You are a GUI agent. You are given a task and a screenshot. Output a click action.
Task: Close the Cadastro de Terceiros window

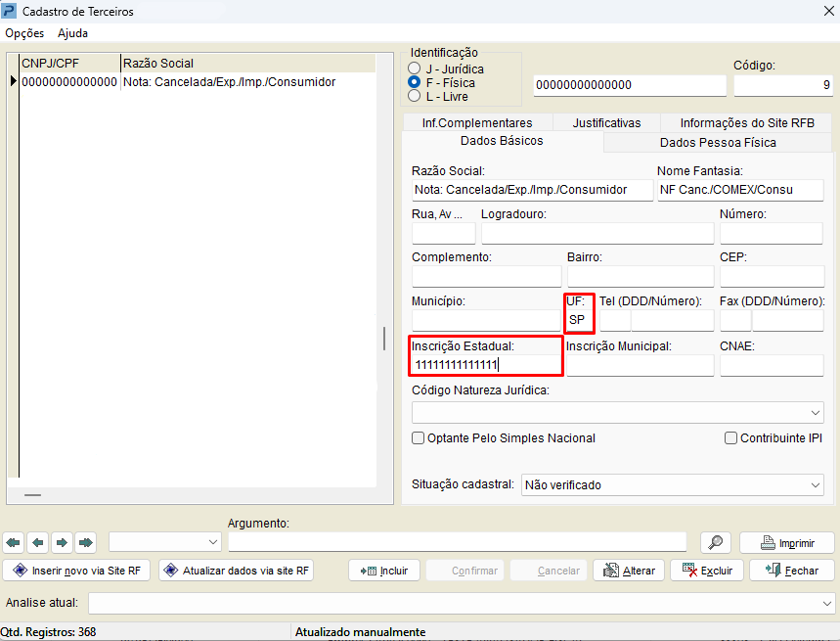(828, 11)
